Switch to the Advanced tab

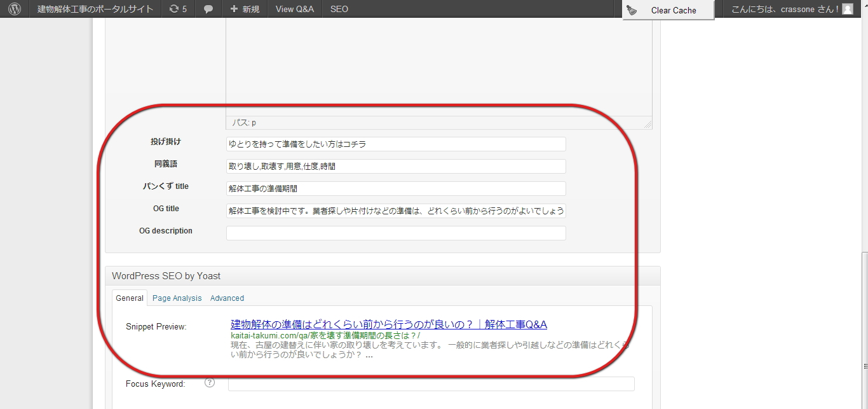[227, 298]
